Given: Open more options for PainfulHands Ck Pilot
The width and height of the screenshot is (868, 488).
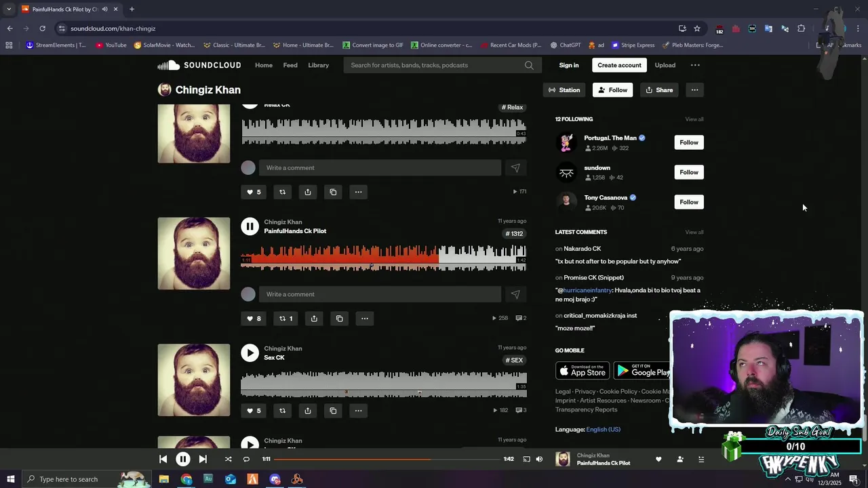Looking at the screenshot, I should click(365, 319).
